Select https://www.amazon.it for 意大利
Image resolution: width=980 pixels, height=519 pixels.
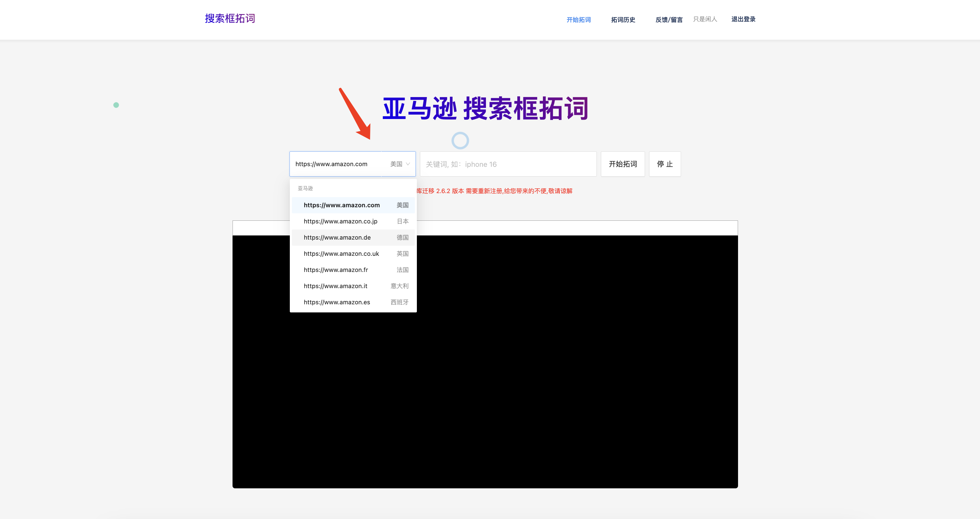tap(336, 286)
